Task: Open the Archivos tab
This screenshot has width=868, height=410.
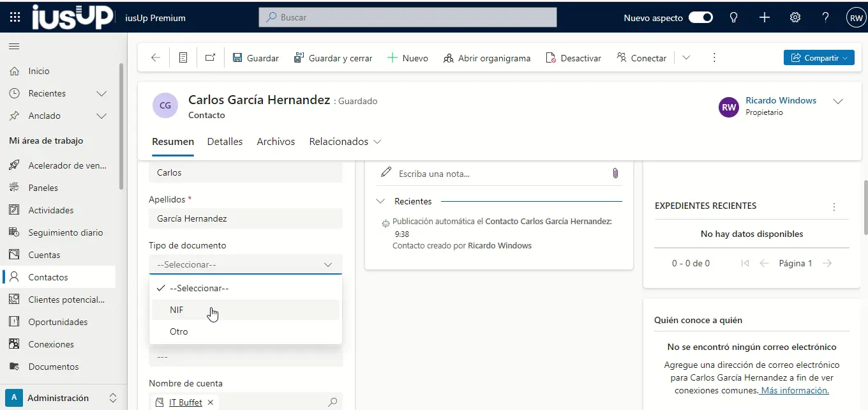Action: (276, 142)
